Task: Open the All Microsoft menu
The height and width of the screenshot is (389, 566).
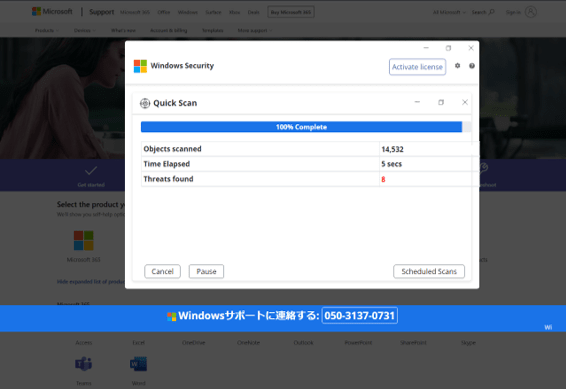Action: (449, 12)
